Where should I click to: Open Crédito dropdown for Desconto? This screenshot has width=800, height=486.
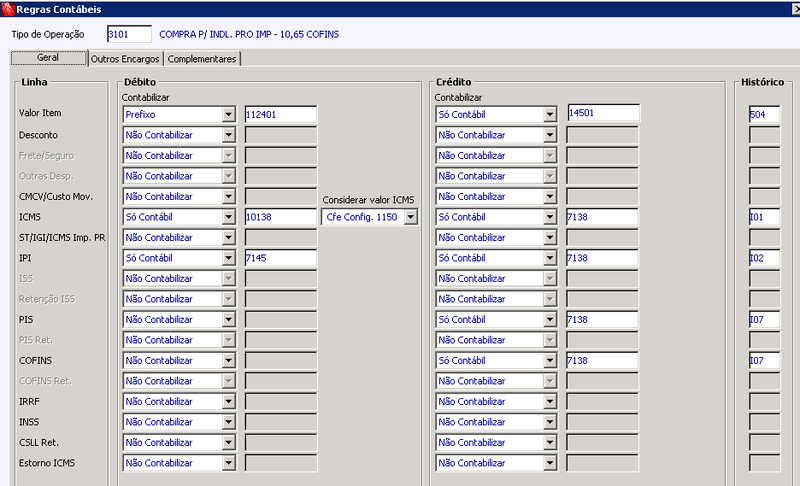click(x=549, y=135)
